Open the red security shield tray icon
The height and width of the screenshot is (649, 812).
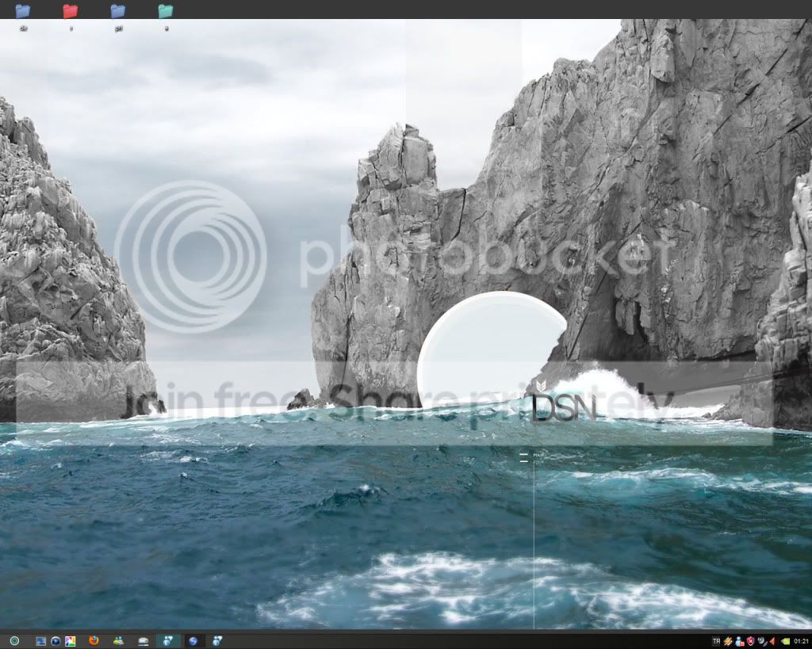(x=750, y=641)
